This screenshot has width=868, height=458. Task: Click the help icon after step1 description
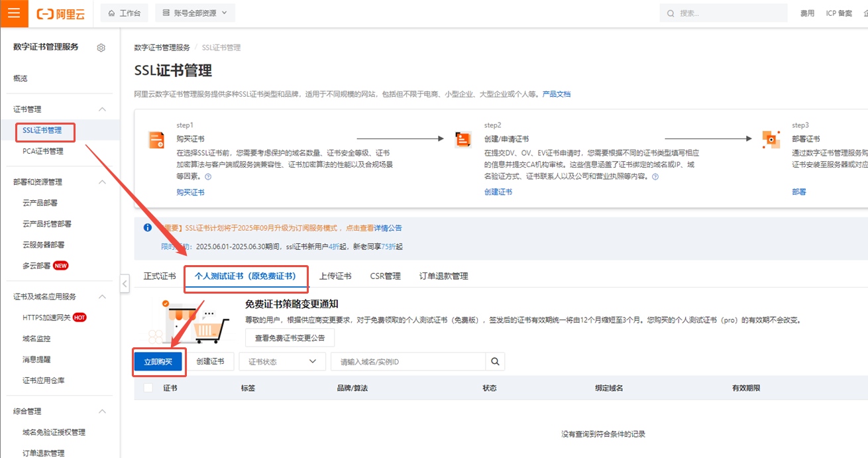click(x=208, y=177)
